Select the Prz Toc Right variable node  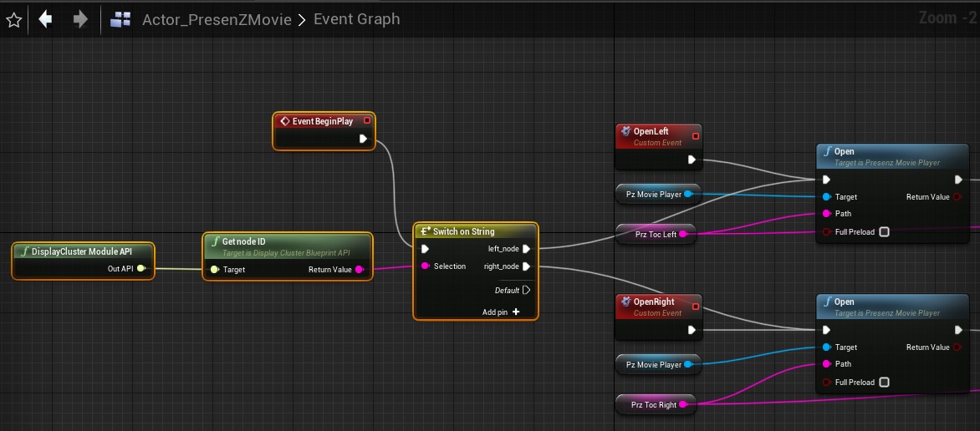pyautogui.click(x=656, y=405)
